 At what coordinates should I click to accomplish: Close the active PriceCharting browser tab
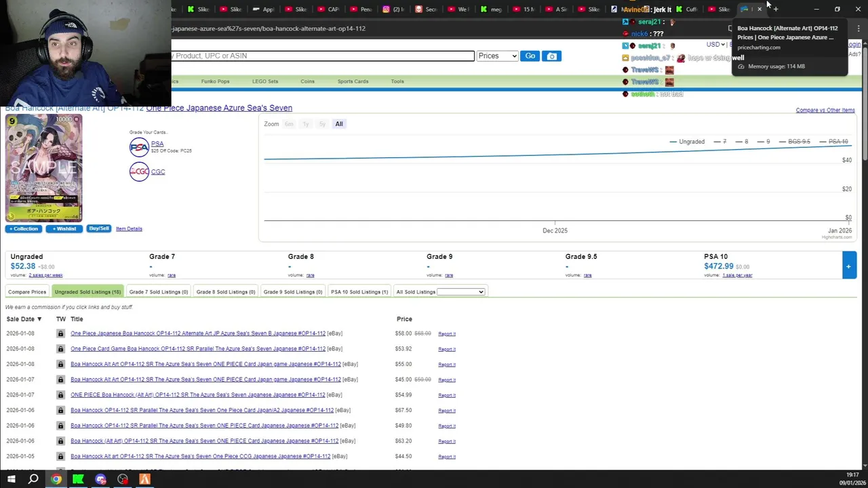click(x=759, y=9)
